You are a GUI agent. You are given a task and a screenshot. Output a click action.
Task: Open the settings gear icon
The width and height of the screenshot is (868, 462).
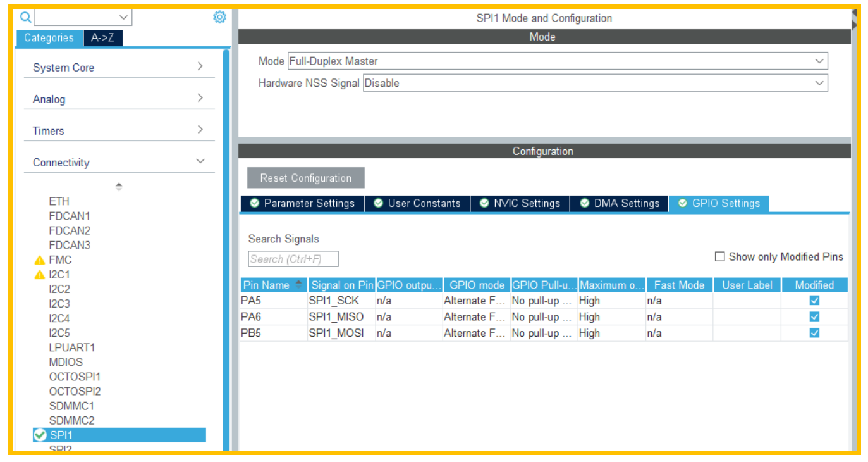click(219, 17)
